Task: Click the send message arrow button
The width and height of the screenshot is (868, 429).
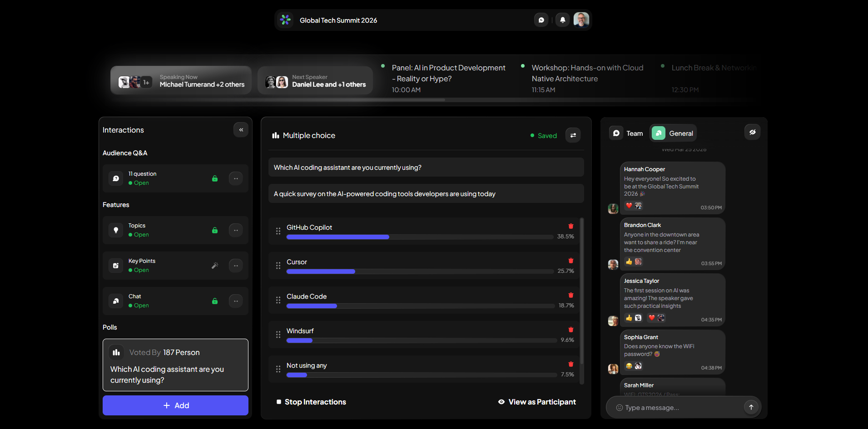Action: click(751, 407)
